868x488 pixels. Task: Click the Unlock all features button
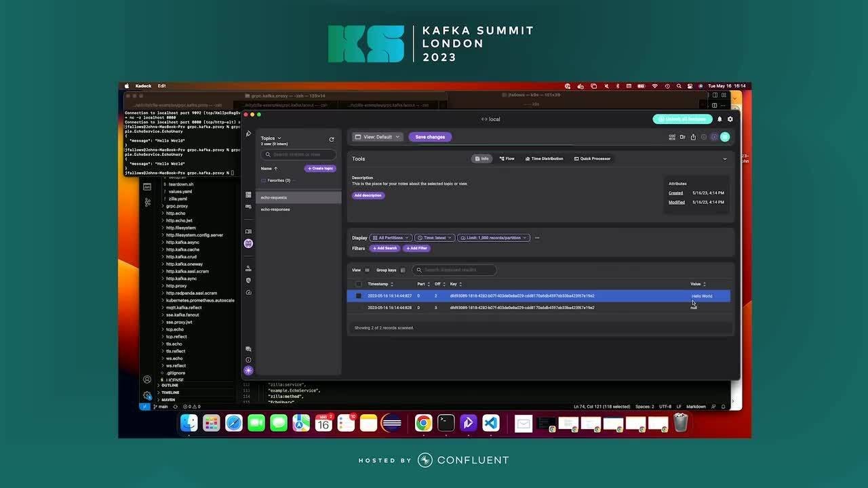click(x=683, y=119)
